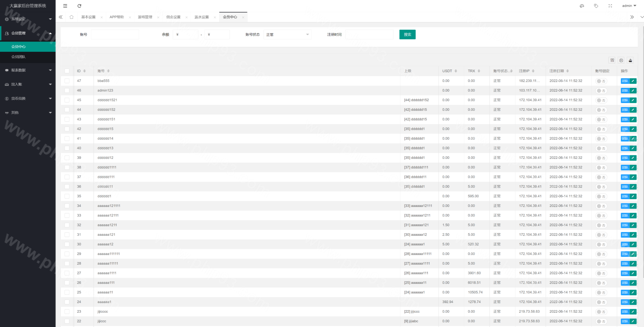Toggle account lock switch for bba555
This screenshot has height=327, width=644.
[x=601, y=81]
